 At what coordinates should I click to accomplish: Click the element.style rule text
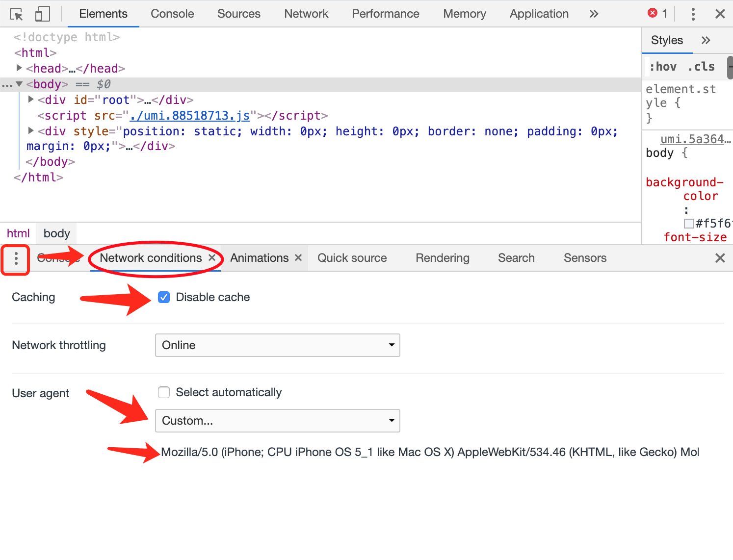(681, 96)
